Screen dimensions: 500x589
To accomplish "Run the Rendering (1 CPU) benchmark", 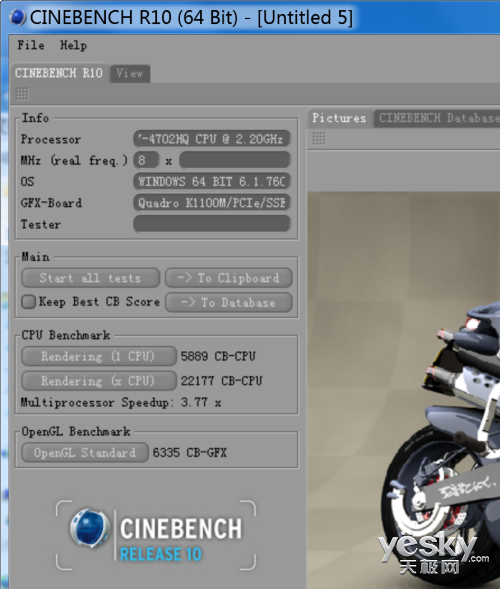I will pos(99,356).
